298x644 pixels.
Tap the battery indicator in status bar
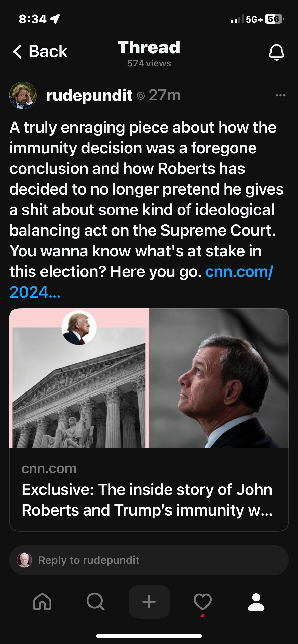click(274, 19)
